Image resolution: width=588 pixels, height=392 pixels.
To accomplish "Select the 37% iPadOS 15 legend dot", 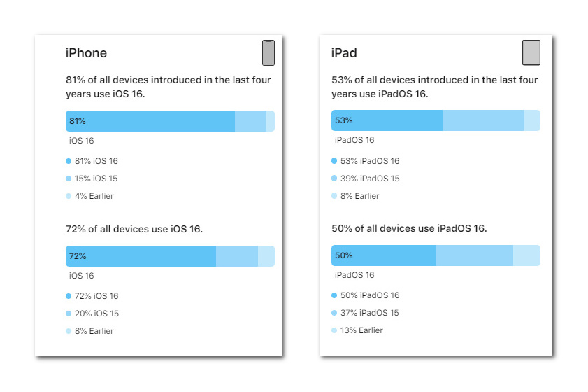I will click(x=334, y=313).
